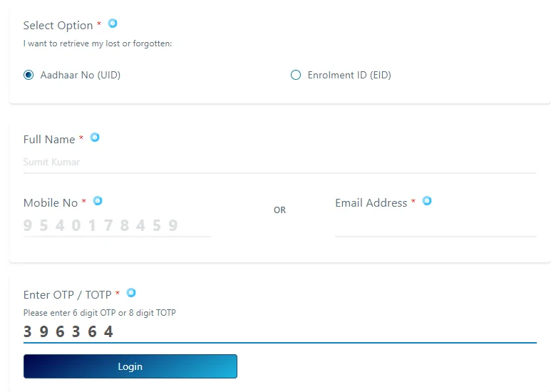This screenshot has width=551, height=392.
Task: Click the Enrolment ID (EID) option label text
Action: tap(349, 75)
